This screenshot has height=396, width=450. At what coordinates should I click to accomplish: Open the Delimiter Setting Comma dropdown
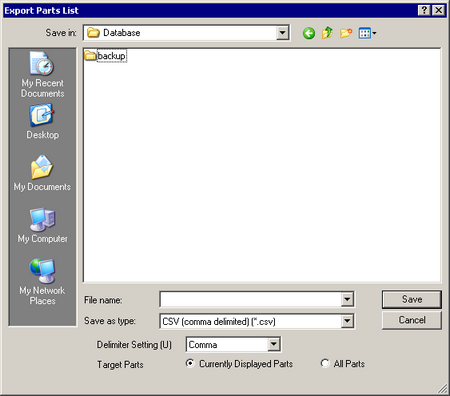(274, 344)
